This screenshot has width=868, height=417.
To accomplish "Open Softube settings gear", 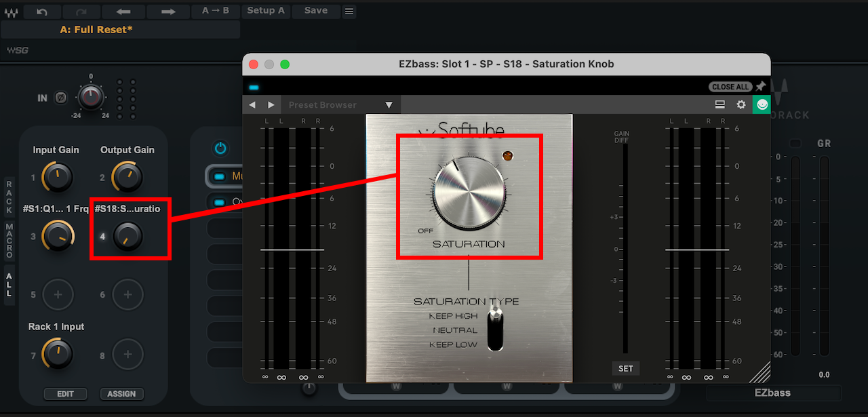I will pos(741,104).
